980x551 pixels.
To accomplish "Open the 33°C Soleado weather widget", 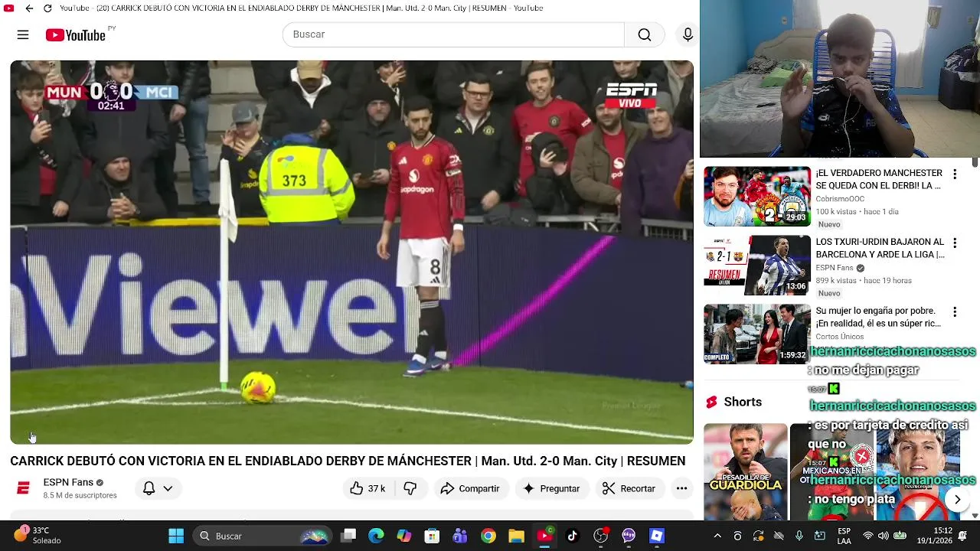I will tap(38, 536).
